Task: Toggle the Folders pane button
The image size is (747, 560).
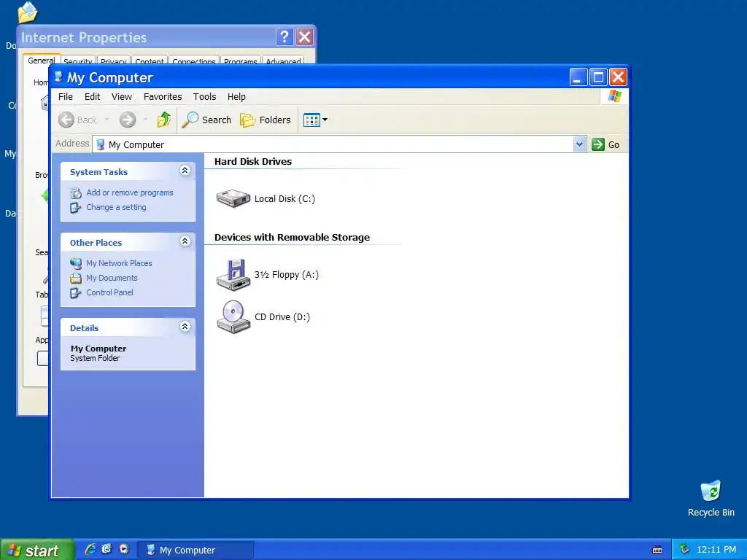Action: [x=266, y=120]
